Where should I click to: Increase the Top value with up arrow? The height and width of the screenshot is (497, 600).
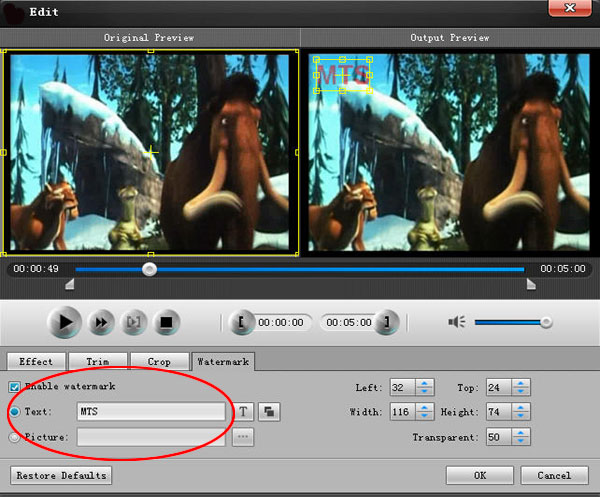[x=520, y=383]
